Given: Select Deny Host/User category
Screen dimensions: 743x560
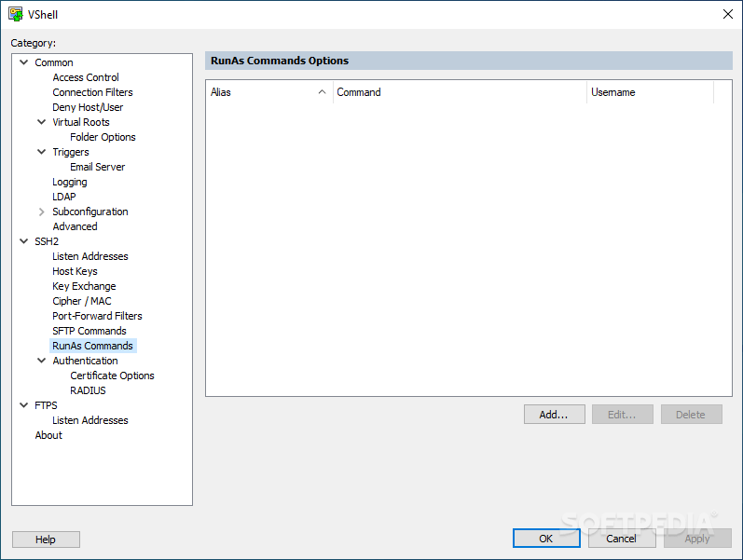Looking at the screenshot, I should [88, 107].
